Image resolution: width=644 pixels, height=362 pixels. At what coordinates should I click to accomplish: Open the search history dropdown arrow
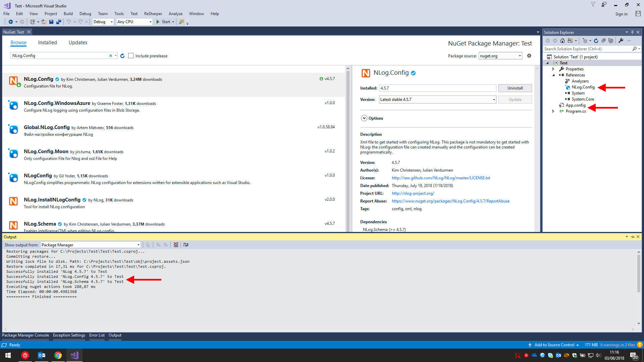click(116, 56)
